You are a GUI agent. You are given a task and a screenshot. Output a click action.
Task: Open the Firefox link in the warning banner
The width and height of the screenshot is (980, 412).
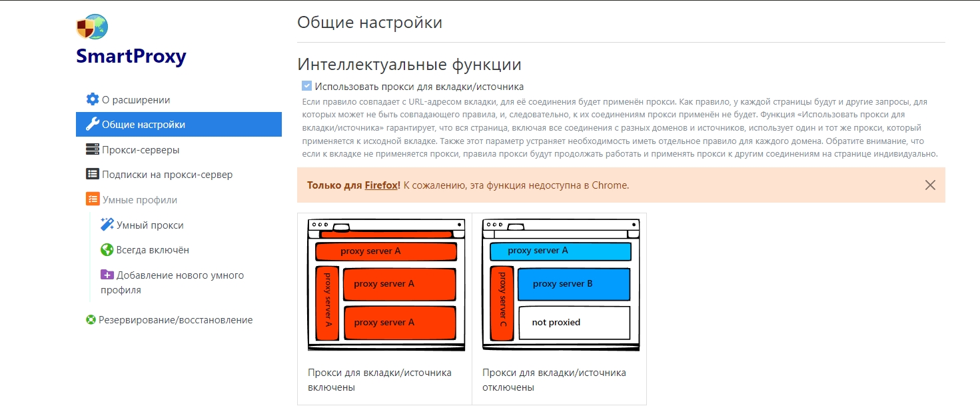[x=382, y=185]
